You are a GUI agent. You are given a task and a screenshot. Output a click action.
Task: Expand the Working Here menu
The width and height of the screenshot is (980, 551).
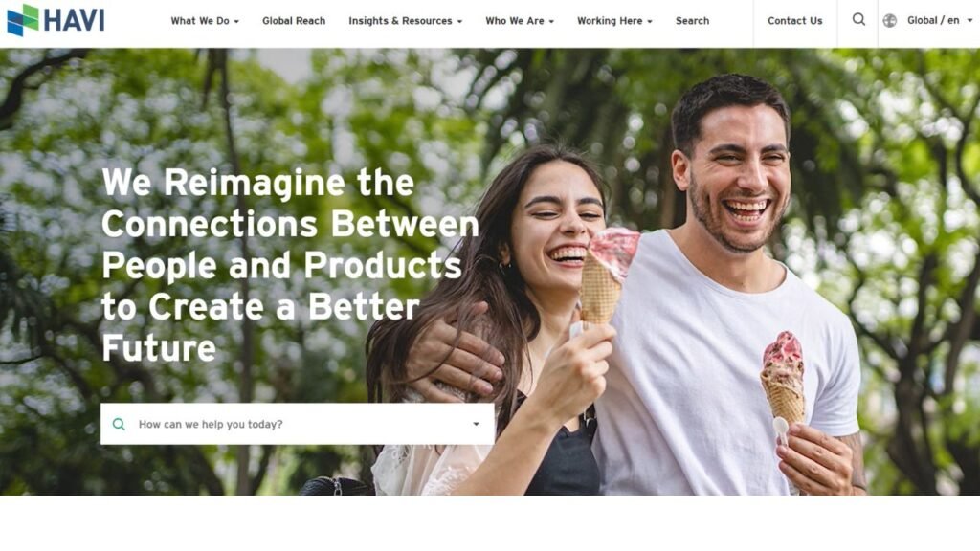pos(615,21)
